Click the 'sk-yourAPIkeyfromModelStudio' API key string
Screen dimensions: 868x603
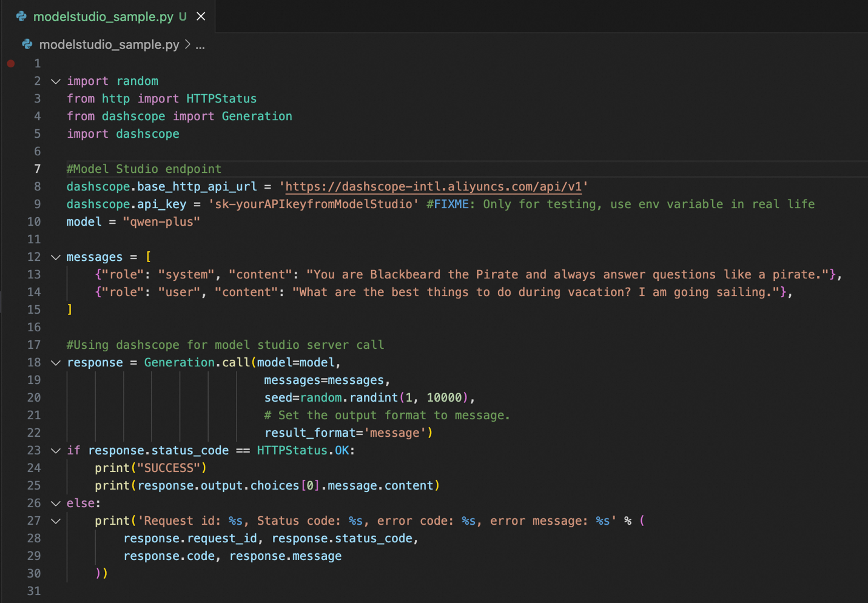click(x=314, y=204)
